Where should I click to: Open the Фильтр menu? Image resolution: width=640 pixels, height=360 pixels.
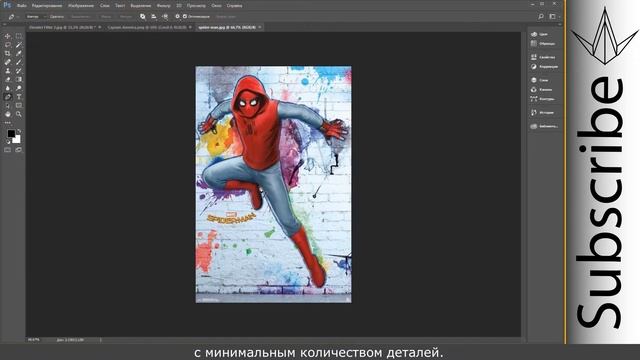point(164,6)
